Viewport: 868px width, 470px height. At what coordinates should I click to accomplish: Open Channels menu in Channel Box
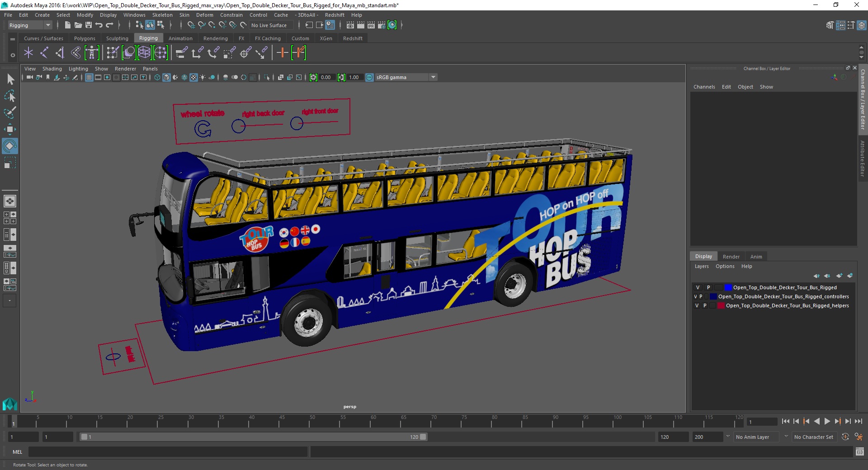[704, 87]
